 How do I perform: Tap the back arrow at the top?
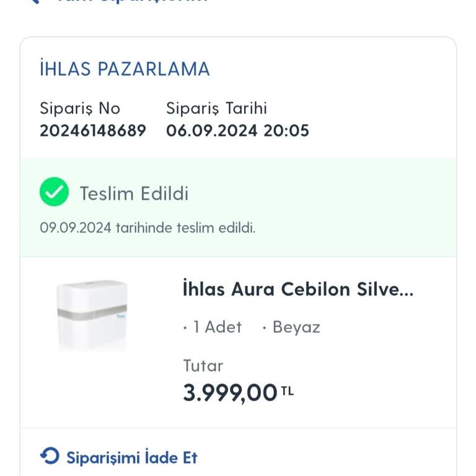click(36, 2)
